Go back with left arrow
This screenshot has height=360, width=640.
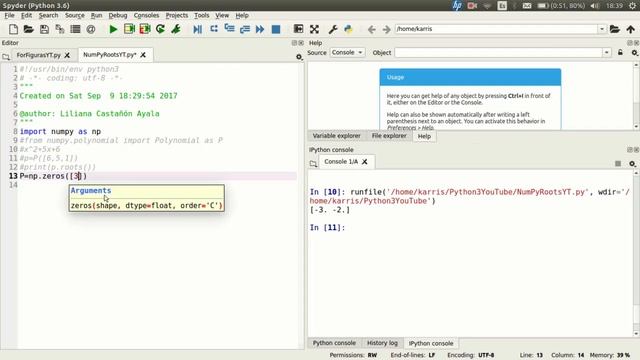371,29
